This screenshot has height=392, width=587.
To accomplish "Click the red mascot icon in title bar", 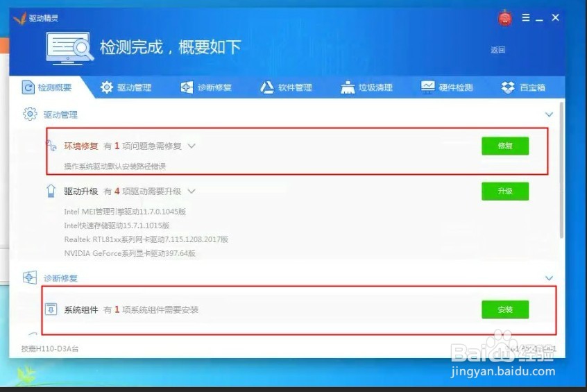I will (504, 18).
